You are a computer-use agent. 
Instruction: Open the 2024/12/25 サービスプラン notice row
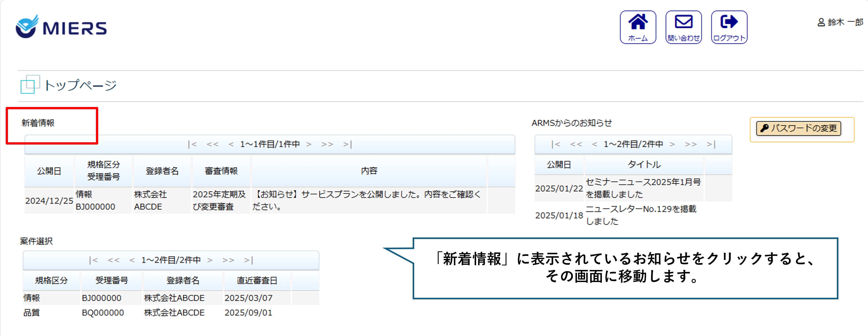point(367,200)
